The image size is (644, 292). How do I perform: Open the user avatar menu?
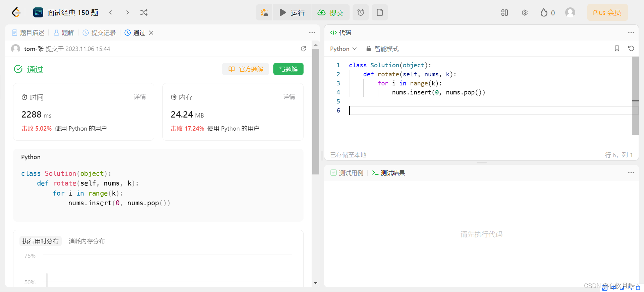tap(570, 12)
